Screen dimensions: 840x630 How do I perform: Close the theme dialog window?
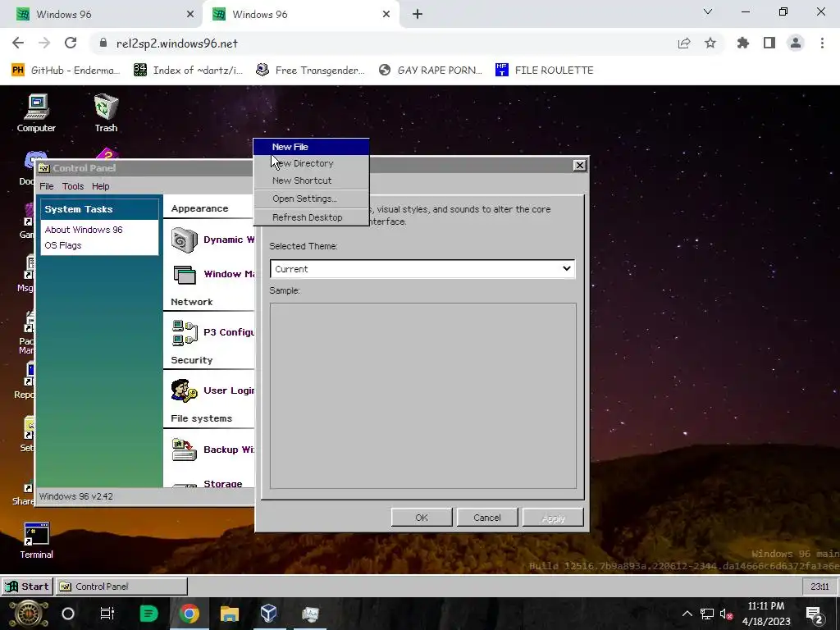click(x=580, y=166)
